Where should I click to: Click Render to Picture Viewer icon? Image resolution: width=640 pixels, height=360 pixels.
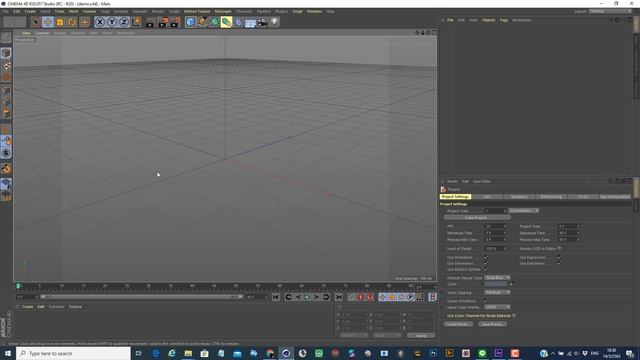(x=163, y=22)
